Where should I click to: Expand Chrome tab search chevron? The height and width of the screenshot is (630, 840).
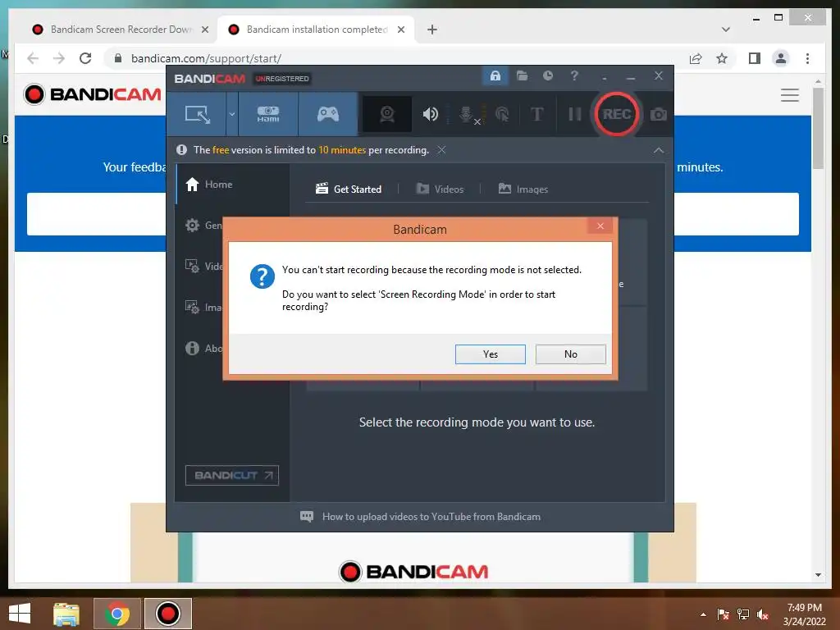725,30
